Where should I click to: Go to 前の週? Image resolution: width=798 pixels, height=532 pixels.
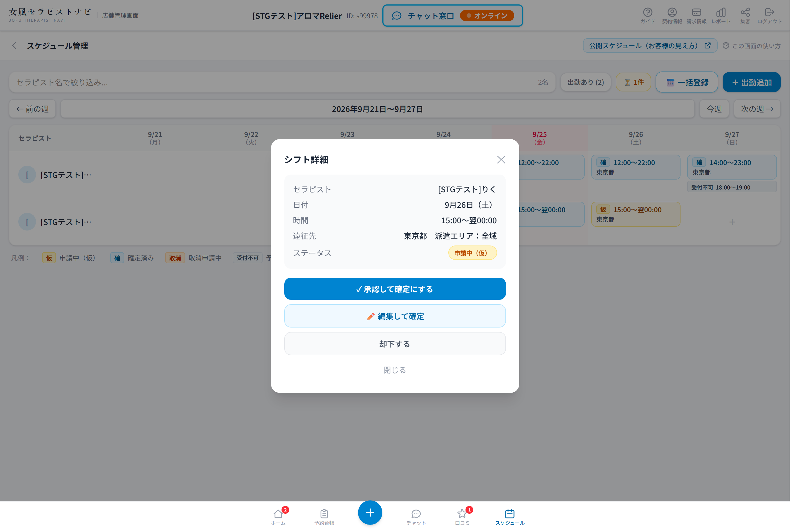(x=33, y=109)
